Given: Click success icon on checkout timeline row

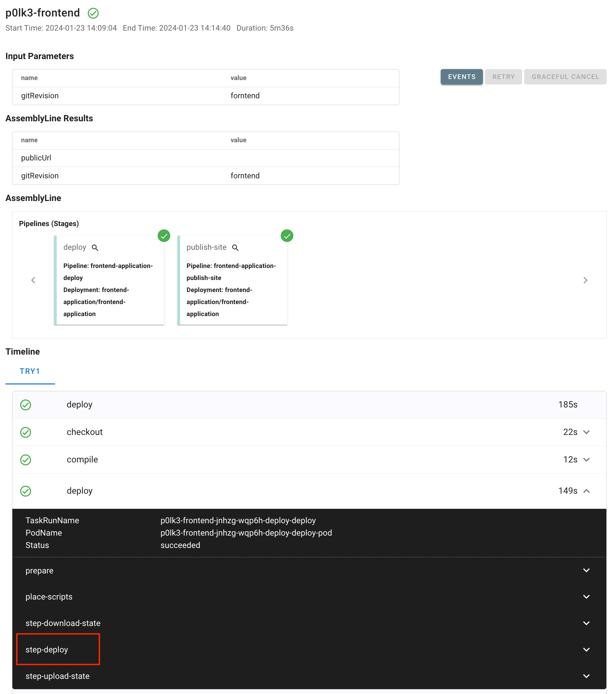Looking at the screenshot, I should [26, 432].
